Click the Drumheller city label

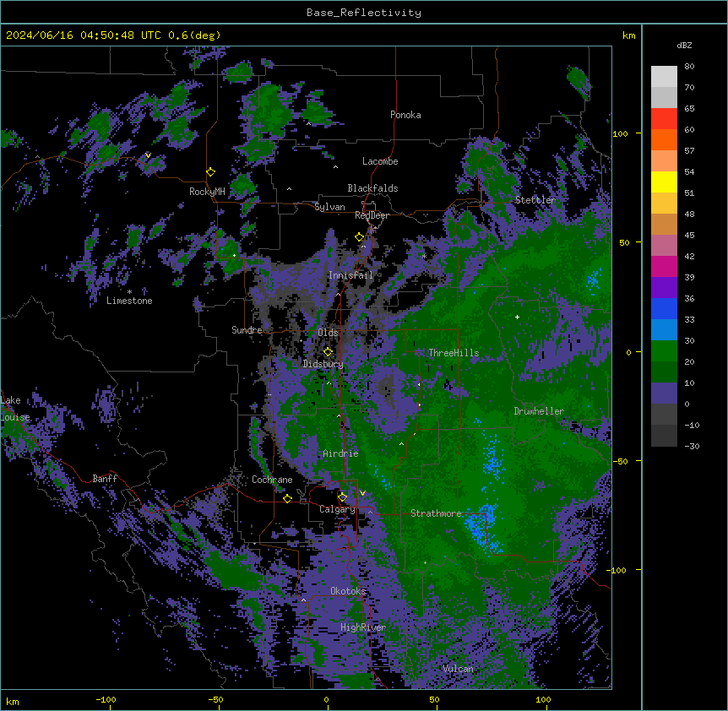click(x=539, y=411)
